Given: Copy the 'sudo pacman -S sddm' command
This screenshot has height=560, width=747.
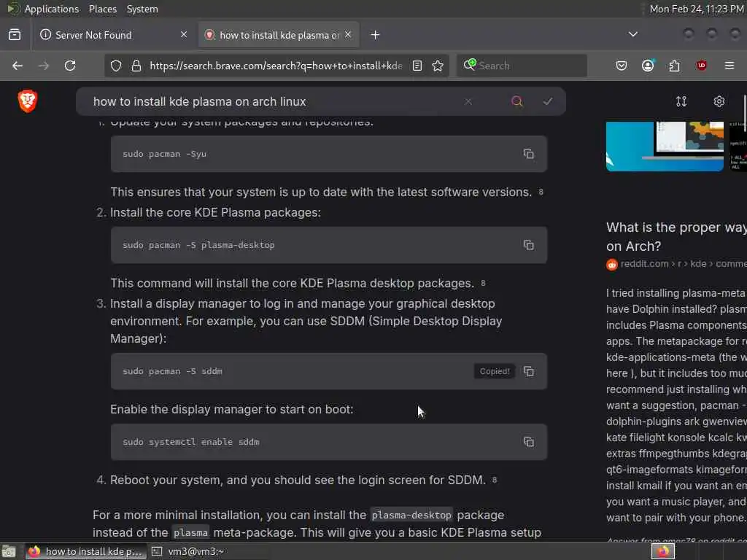Looking at the screenshot, I should pos(528,371).
